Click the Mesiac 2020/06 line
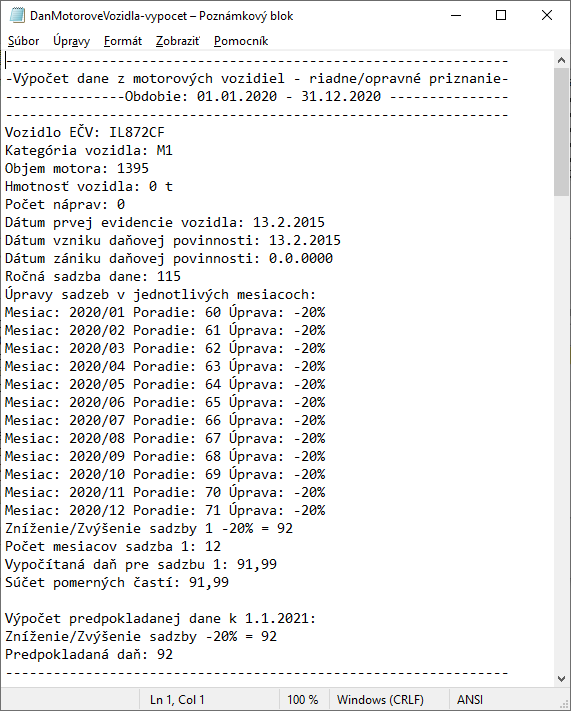Image resolution: width=571 pixels, height=711 pixels. coord(165,402)
